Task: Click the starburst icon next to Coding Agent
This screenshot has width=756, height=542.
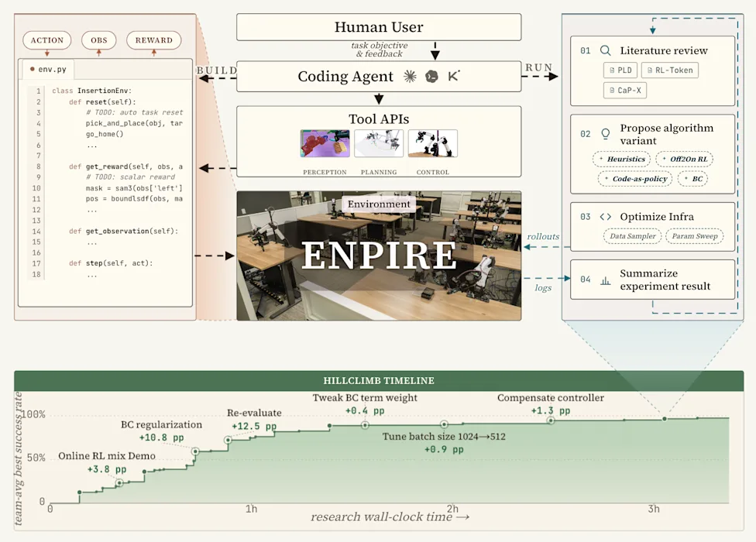Action: click(x=410, y=76)
